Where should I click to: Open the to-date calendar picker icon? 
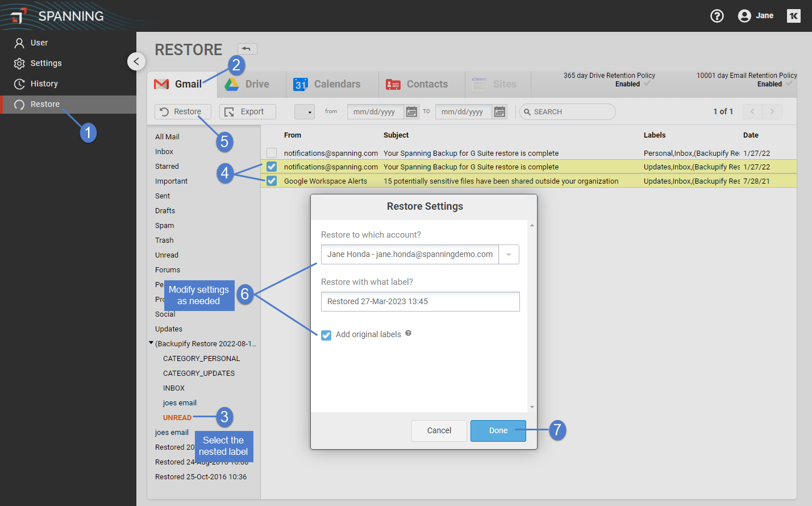(x=499, y=112)
